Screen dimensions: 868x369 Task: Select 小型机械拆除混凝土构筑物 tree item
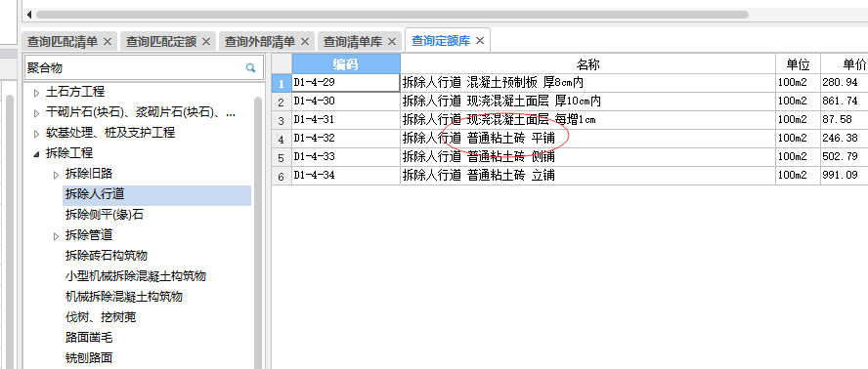(x=136, y=276)
